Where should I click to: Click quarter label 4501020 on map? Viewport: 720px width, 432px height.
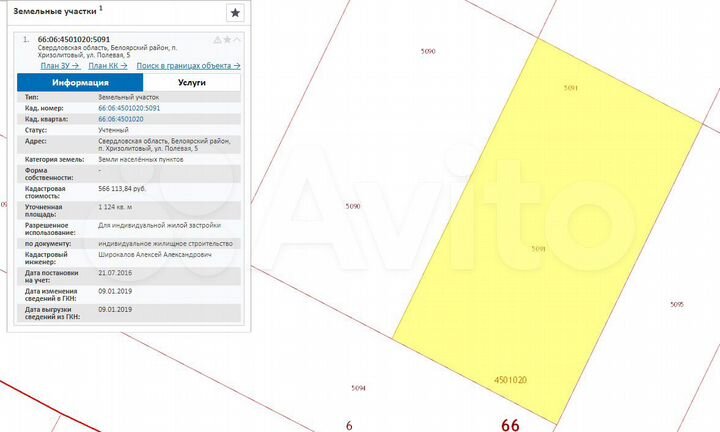(x=510, y=380)
